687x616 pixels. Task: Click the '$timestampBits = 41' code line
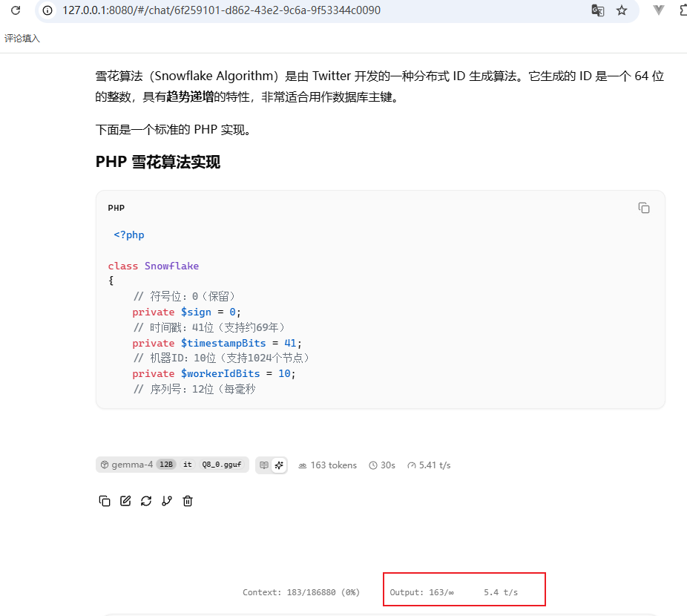tap(217, 344)
